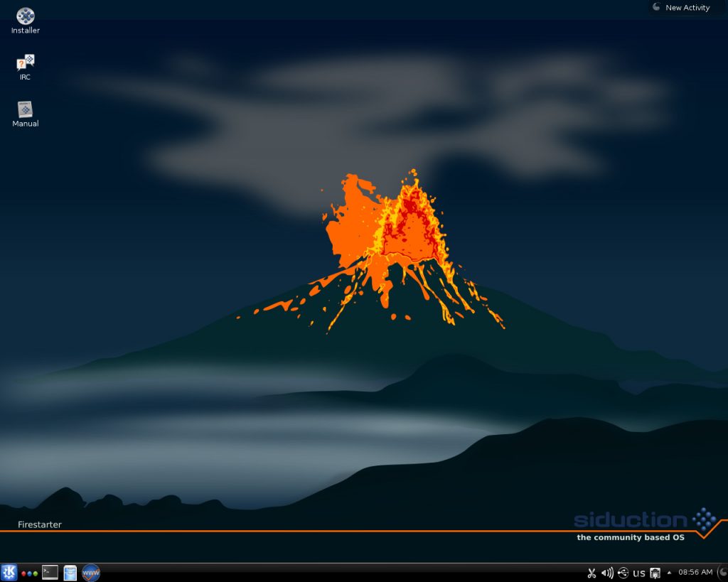
Task: Open the volume speaker icon in tray
Action: coord(607,573)
